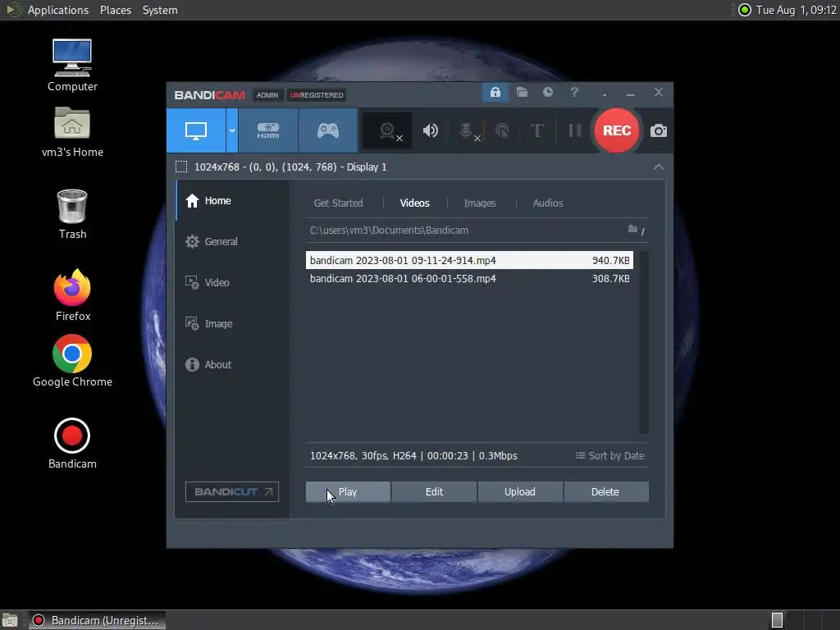840x630 pixels.
Task: Select HDMI device recording mode
Action: 268,130
